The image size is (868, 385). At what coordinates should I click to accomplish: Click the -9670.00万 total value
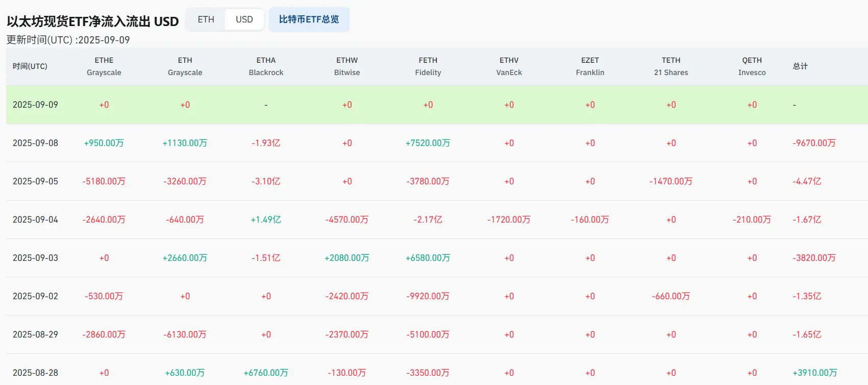[814, 143]
